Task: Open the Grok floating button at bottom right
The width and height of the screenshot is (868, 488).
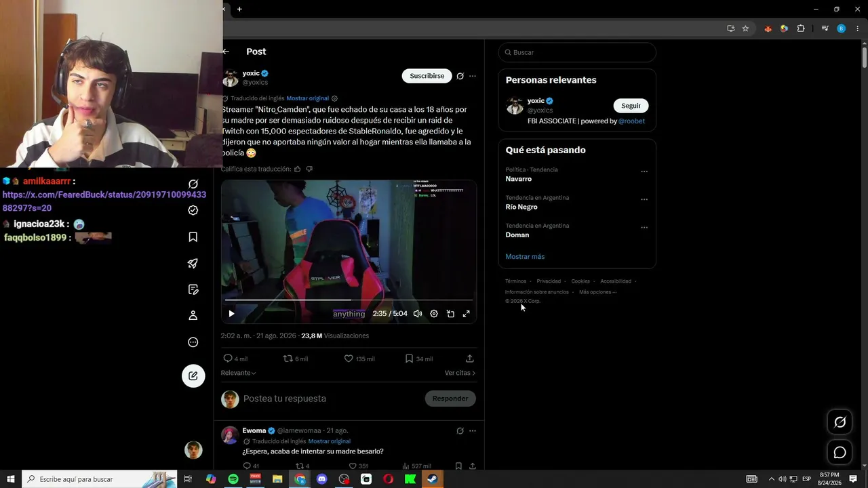Action: 840,422
